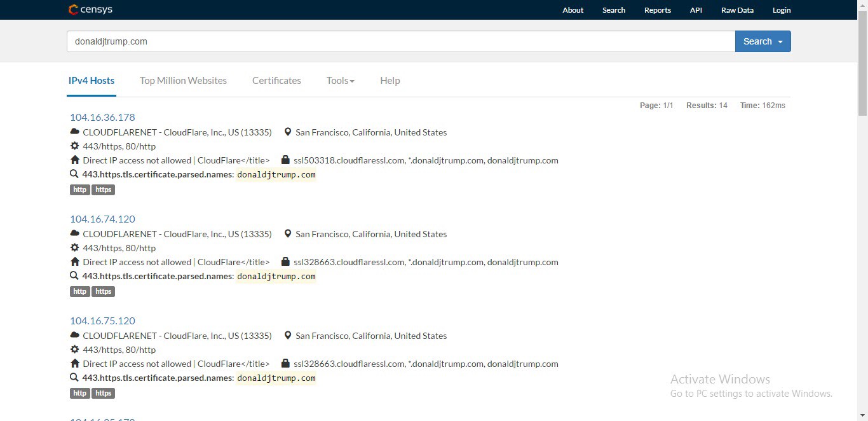Viewport: 868px width, 421px height.
Task: Click home icon in the 104.16.36.178 row
Action: (75, 160)
